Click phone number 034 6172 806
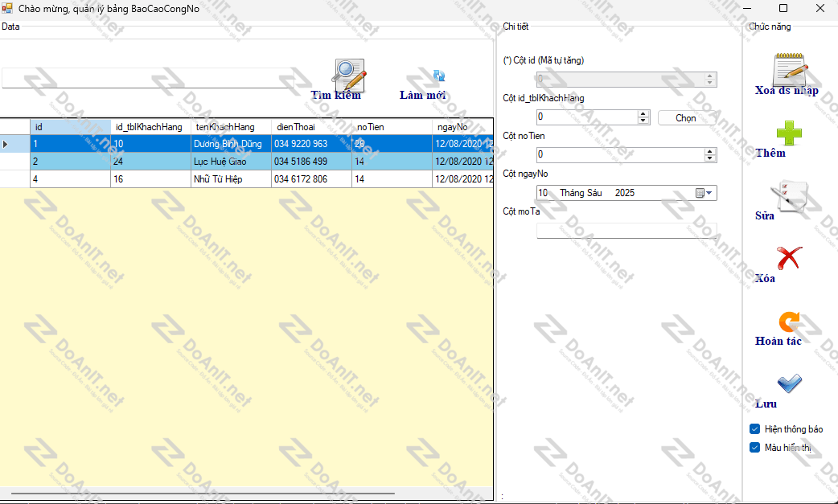Screen dimensions: 838x504 coord(311,179)
